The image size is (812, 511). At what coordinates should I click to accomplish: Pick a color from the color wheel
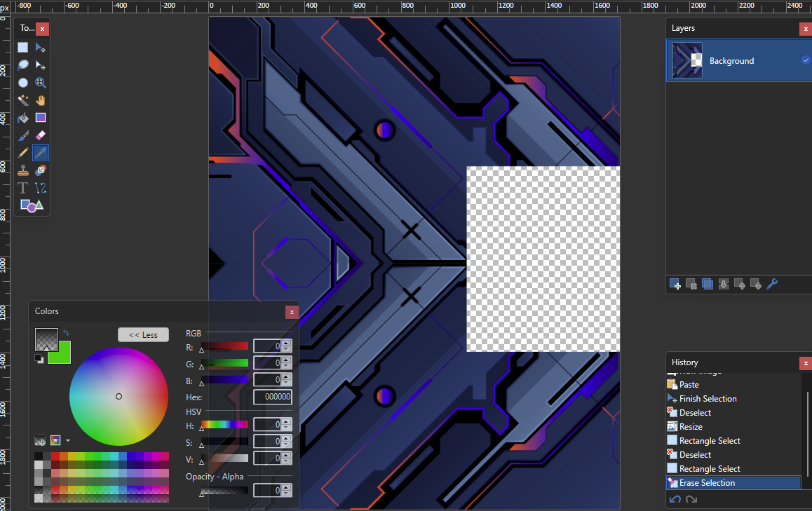pyautogui.click(x=119, y=396)
